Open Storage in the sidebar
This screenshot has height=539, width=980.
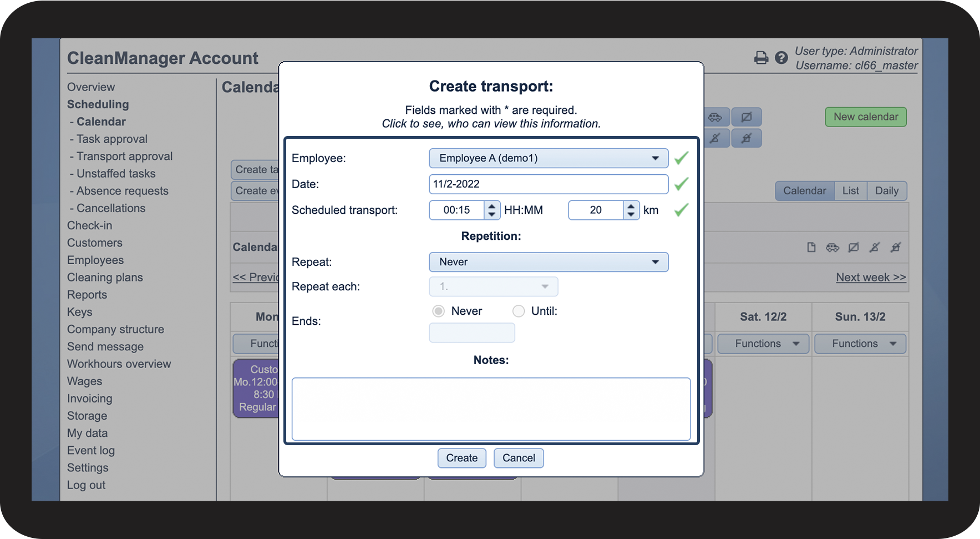87,416
